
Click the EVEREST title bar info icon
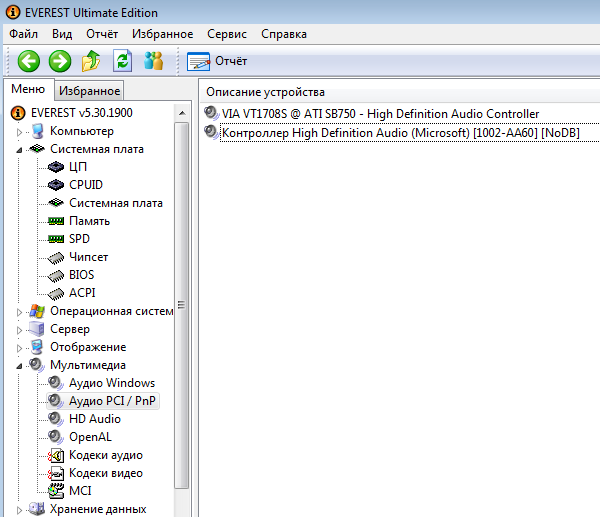click(13, 12)
